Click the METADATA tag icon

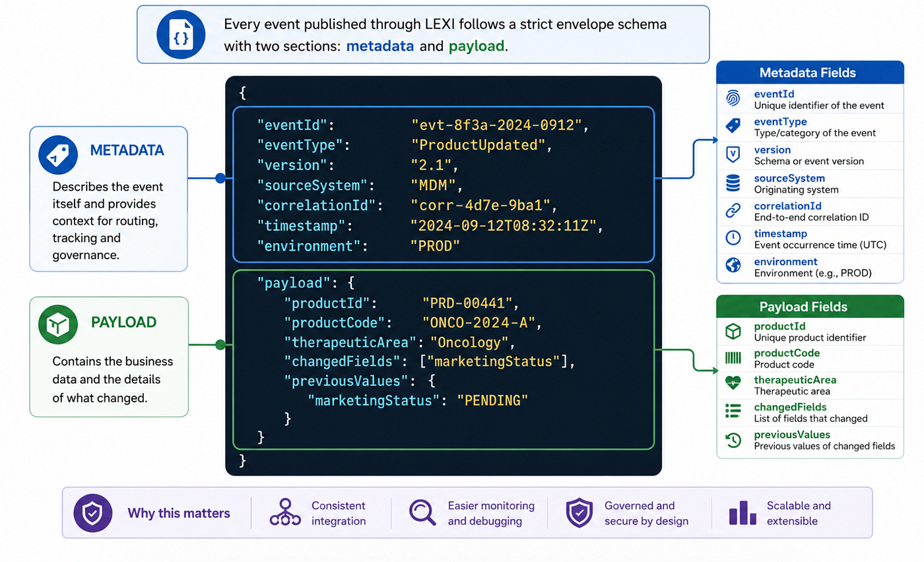tap(58, 154)
